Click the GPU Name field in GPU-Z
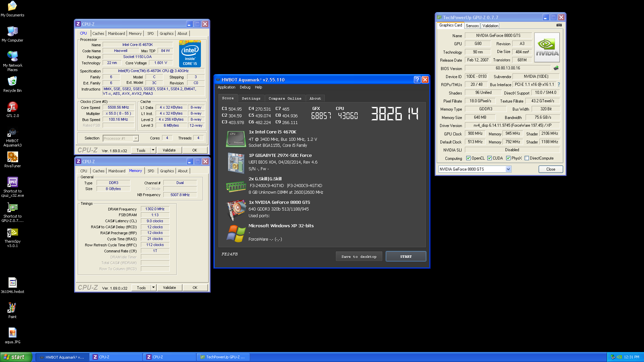This screenshot has height=362, width=644. (498, 36)
